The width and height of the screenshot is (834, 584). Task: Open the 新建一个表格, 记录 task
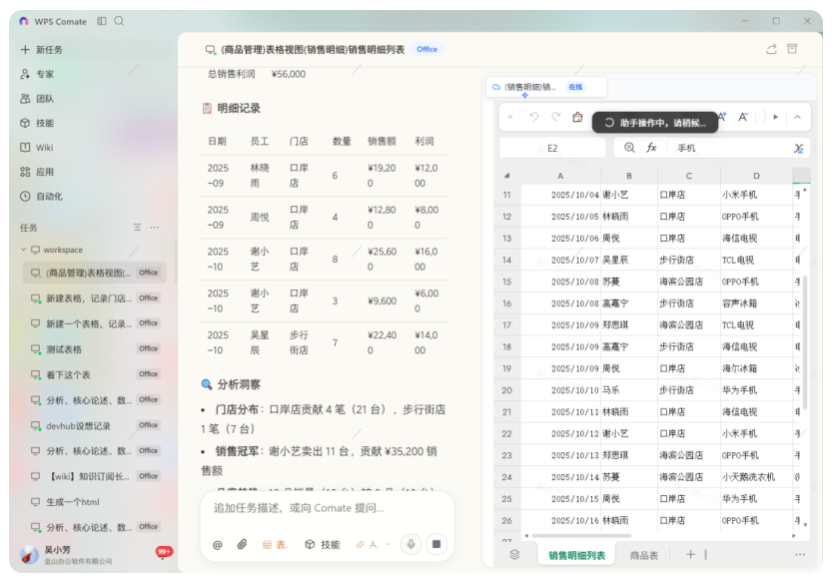point(94,323)
